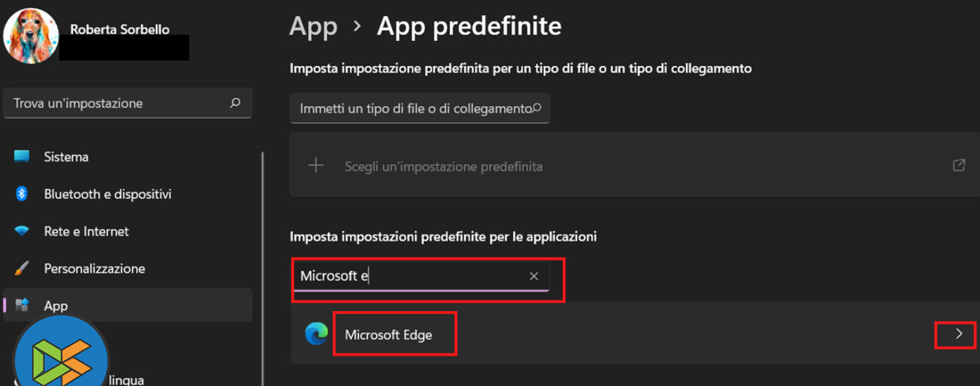Click the Roberta Sorbello profile picture
This screenshot has width=980, height=386.
[31, 36]
